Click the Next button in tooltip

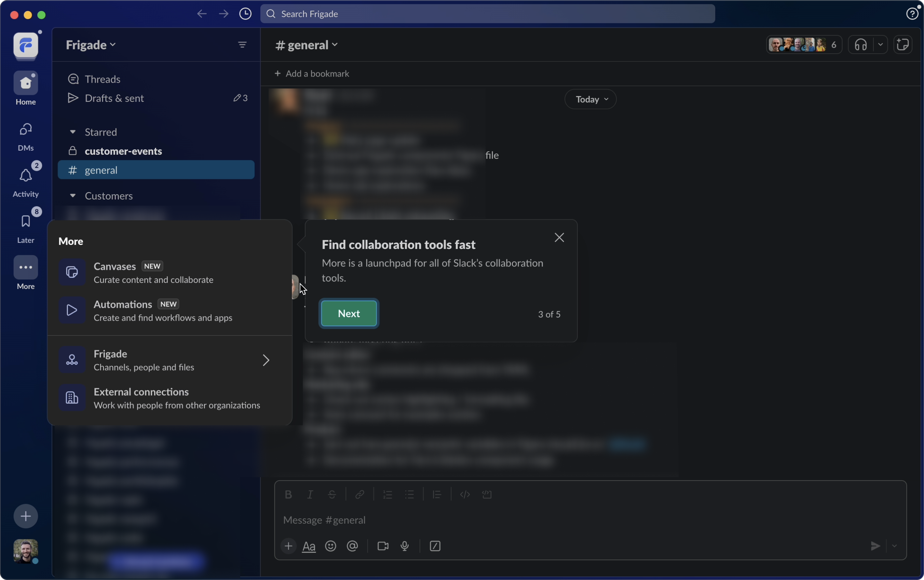coord(349,314)
